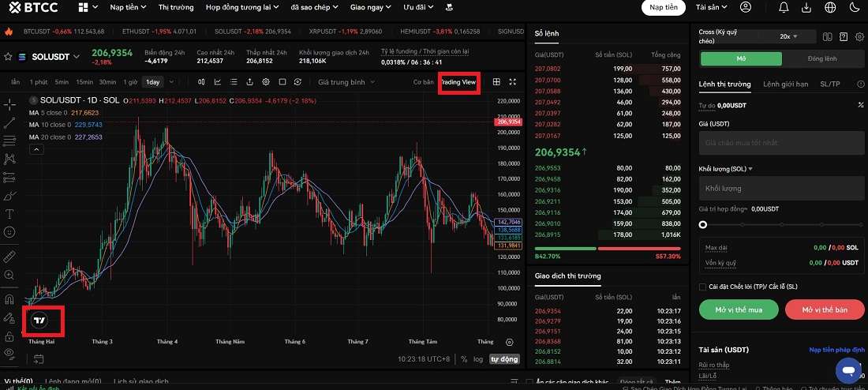The image size is (868, 390).
Task: Open the Giao ngay menu
Action: [371, 7]
